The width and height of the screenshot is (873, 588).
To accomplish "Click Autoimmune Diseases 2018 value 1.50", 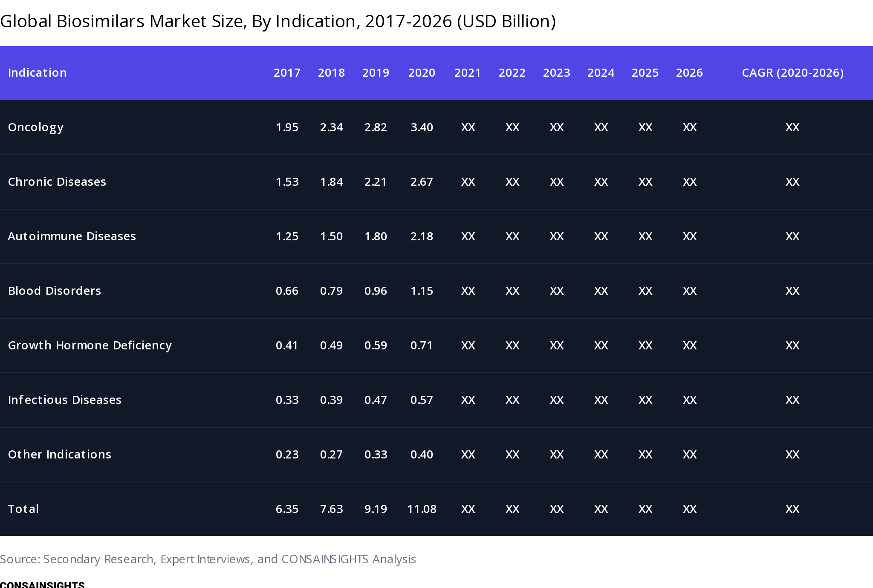I will (x=332, y=236).
